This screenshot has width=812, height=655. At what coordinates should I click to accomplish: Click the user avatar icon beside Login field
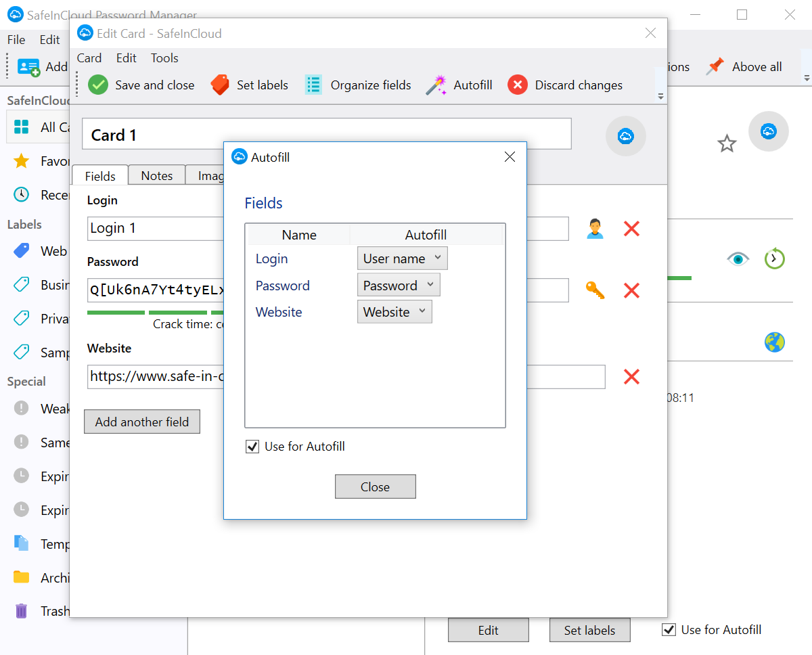tap(595, 229)
